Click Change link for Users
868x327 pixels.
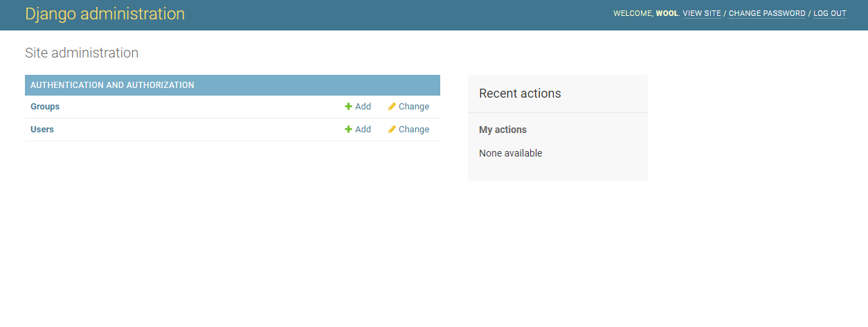click(414, 130)
